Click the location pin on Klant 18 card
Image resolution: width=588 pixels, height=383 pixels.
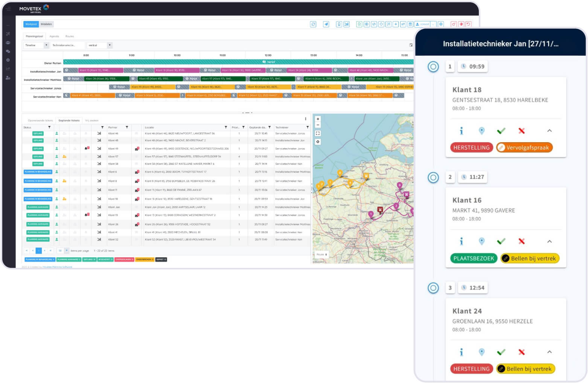click(481, 131)
